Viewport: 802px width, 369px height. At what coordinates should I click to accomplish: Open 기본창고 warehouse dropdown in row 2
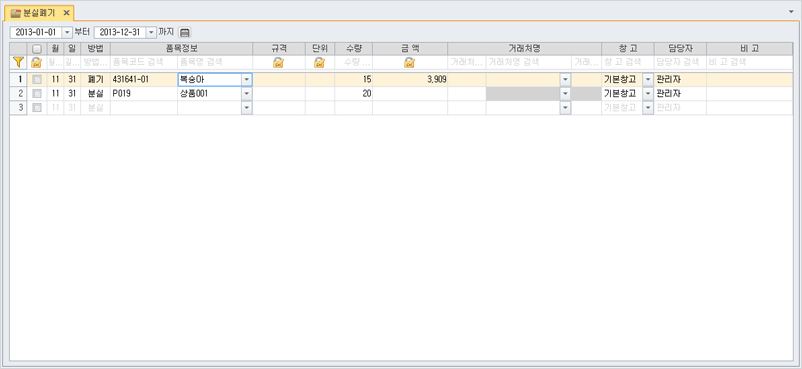[x=648, y=94]
